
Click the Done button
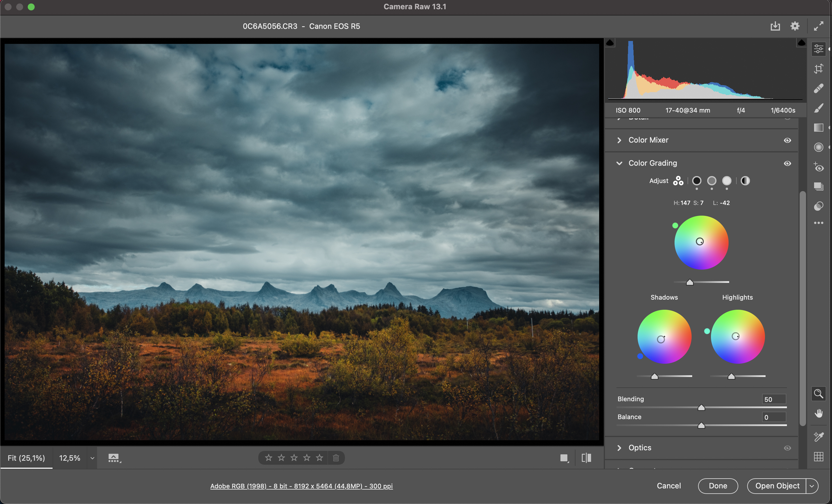tap(718, 486)
